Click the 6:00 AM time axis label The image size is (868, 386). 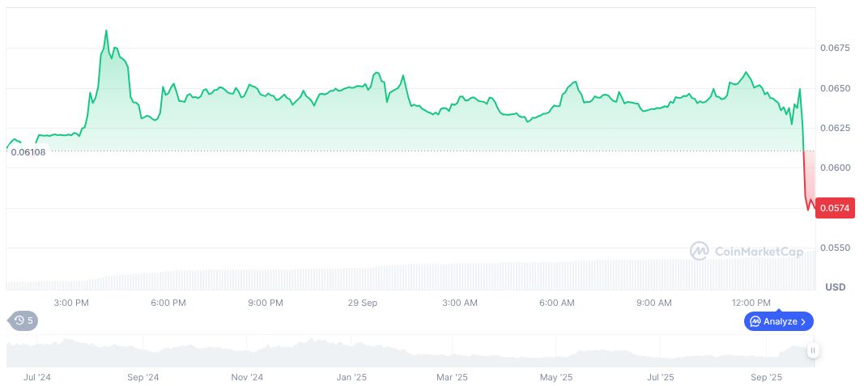pyautogui.click(x=556, y=303)
